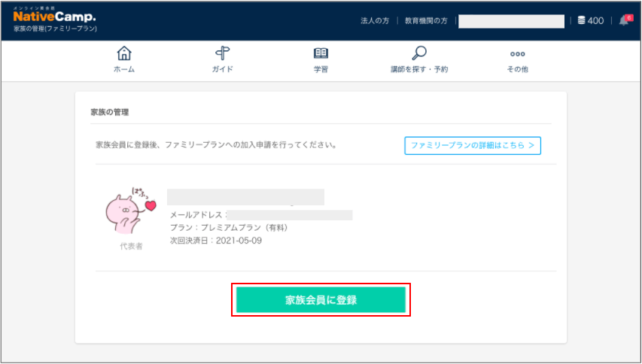Click the プラン：プレミアムプラン（有料） text

[x=230, y=227]
